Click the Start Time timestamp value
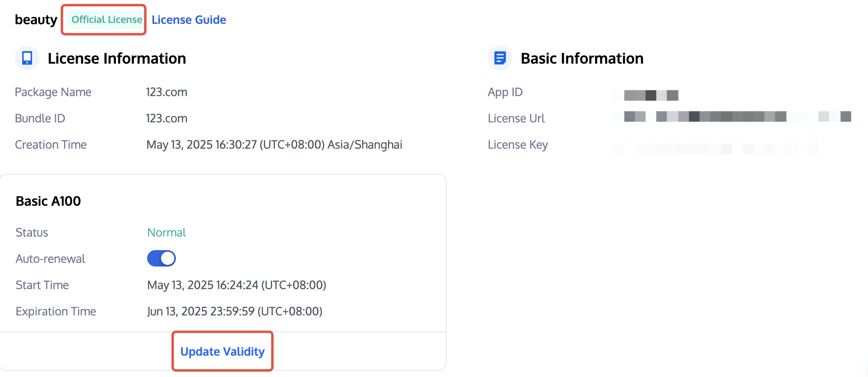Screen dimensions: 868x377 [x=236, y=285]
